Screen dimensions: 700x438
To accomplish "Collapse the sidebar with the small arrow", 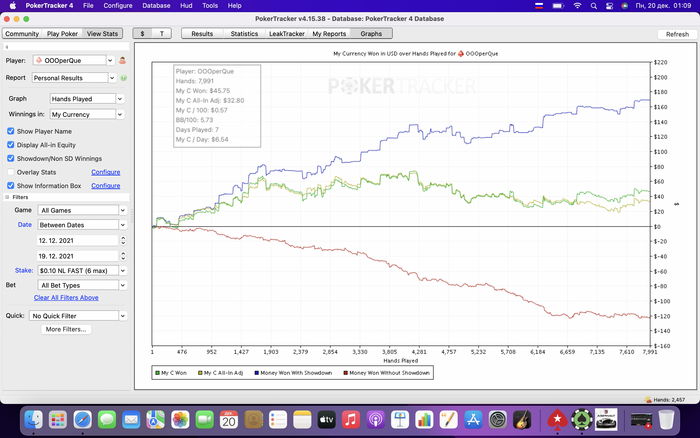I will coord(7,47).
